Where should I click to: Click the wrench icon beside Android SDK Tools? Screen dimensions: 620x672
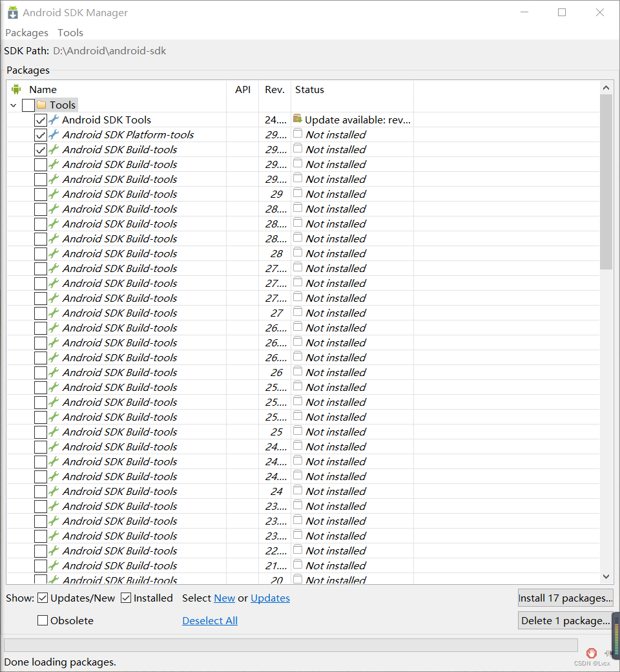pos(54,120)
